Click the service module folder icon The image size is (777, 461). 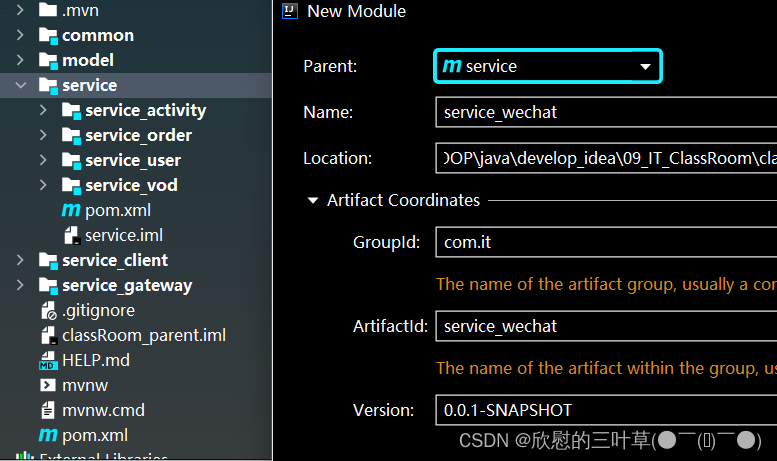coord(48,85)
